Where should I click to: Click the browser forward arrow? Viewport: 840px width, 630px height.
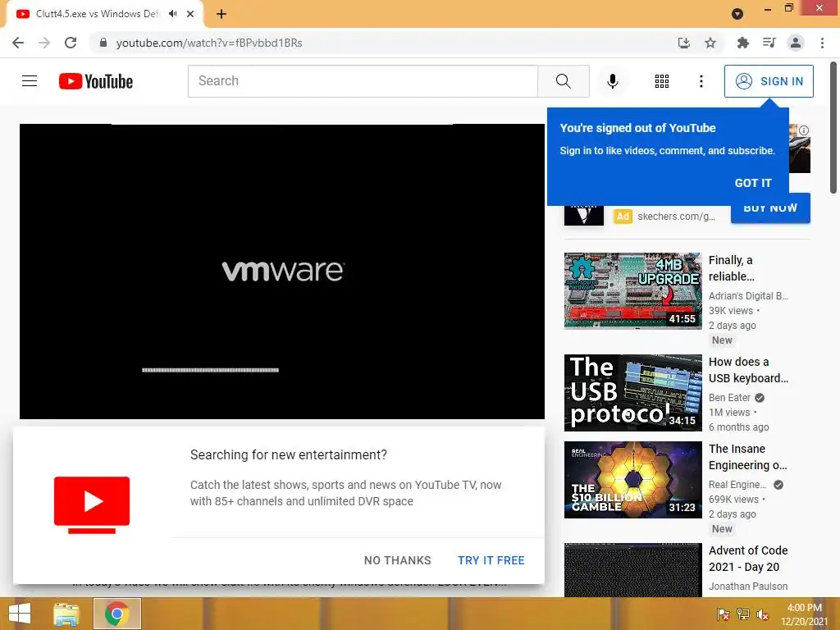pos(44,43)
